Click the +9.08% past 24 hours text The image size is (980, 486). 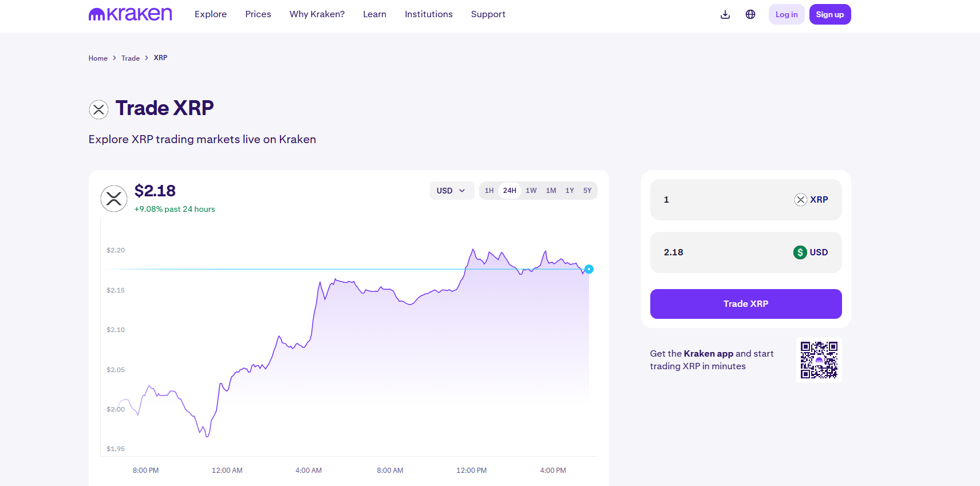175,210
